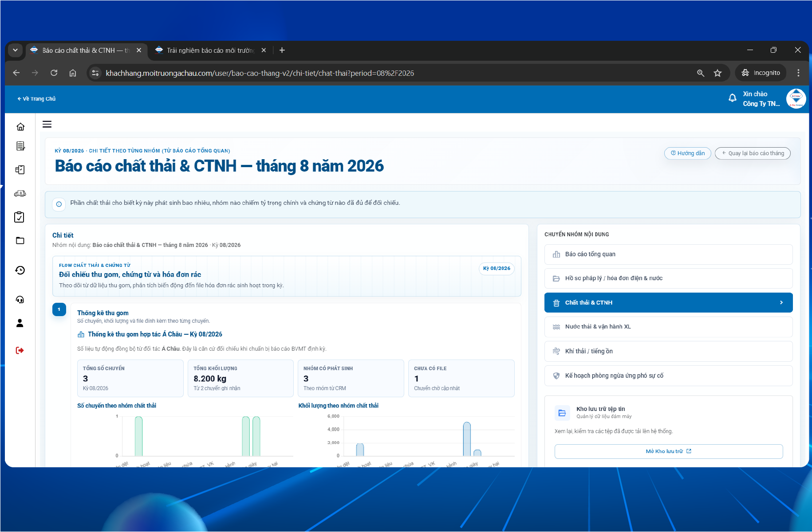The height and width of the screenshot is (532, 812).
Task: Click the 'Chưa có file' stat card
Action: pos(461,378)
